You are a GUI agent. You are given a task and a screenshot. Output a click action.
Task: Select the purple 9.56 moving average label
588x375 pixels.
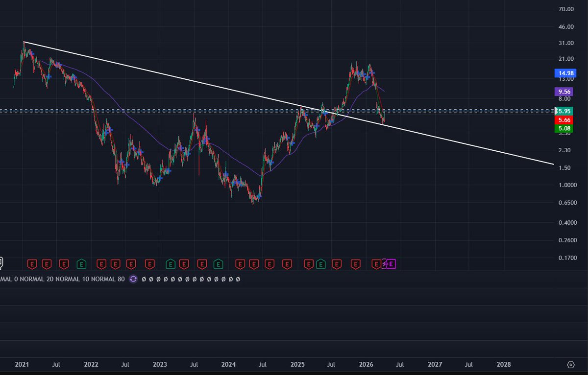(x=563, y=92)
